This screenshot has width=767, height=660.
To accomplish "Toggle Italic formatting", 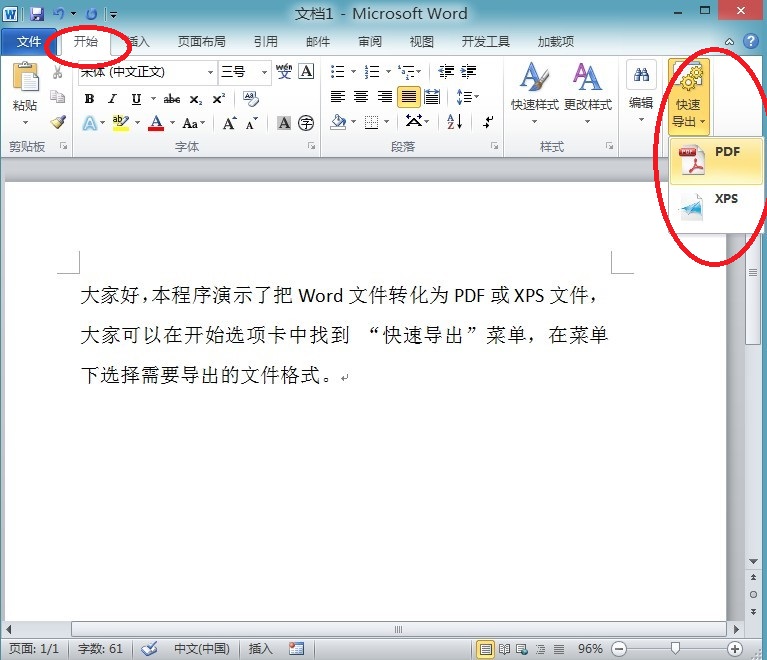I will (113, 99).
